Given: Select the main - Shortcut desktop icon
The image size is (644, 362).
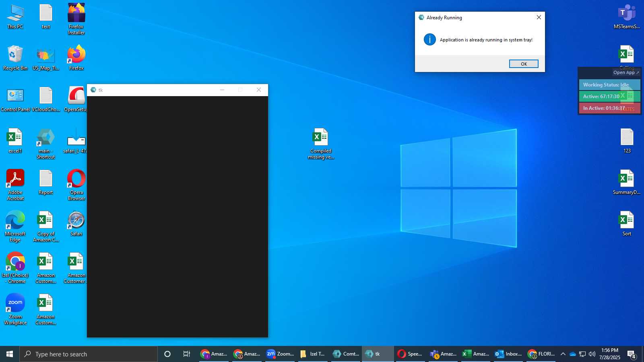Looking at the screenshot, I should point(46,144).
